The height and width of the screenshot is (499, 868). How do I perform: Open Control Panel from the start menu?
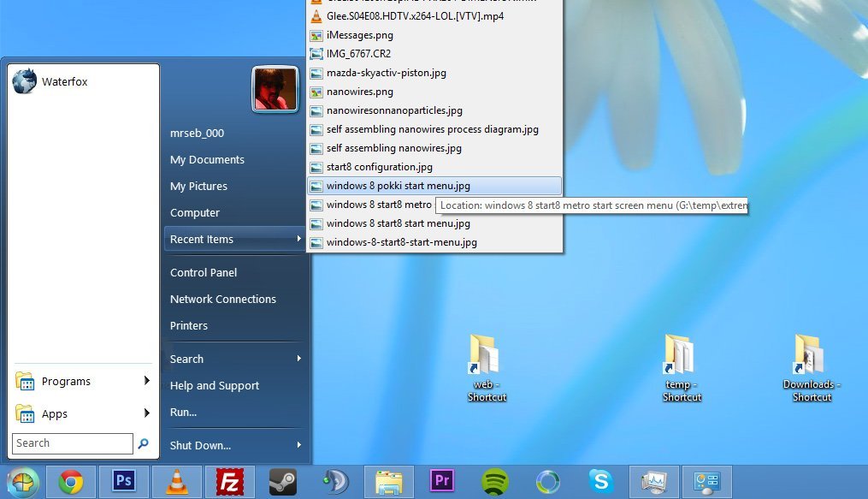tap(204, 272)
